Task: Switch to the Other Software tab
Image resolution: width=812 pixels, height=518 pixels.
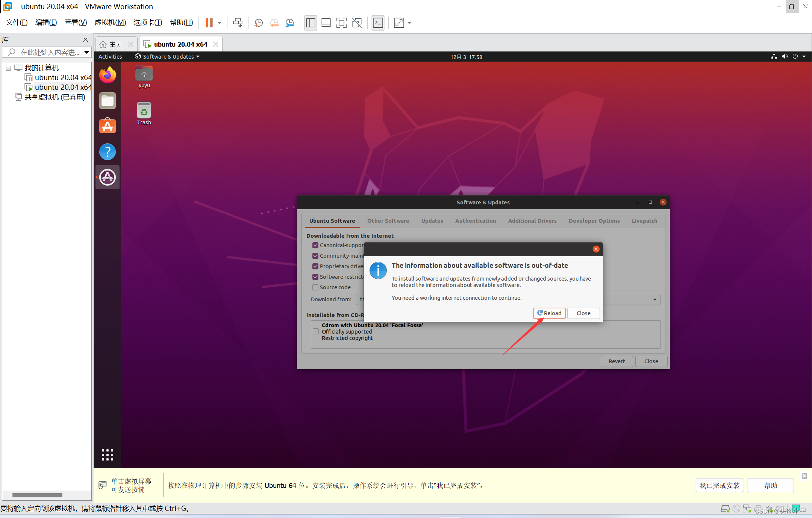Action: point(388,220)
